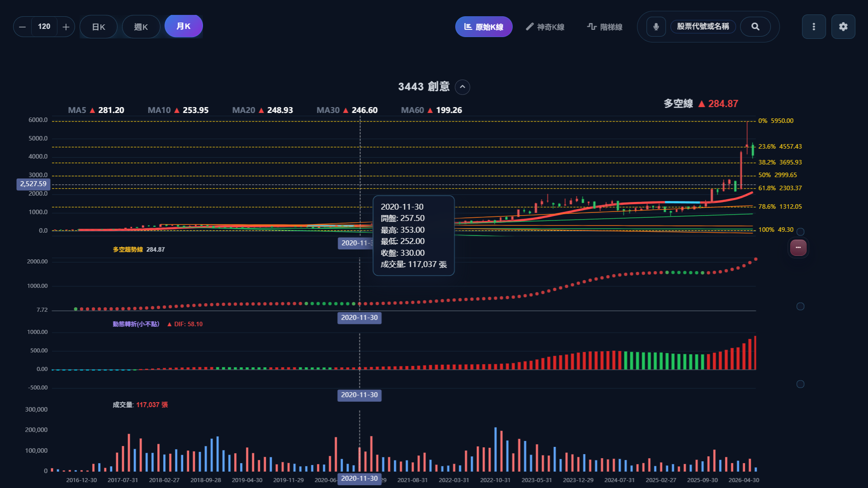The height and width of the screenshot is (488, 868).
Task: Click the MA30 246.60 indicator label
Action: pyautogui.click(x=347, y=110)
